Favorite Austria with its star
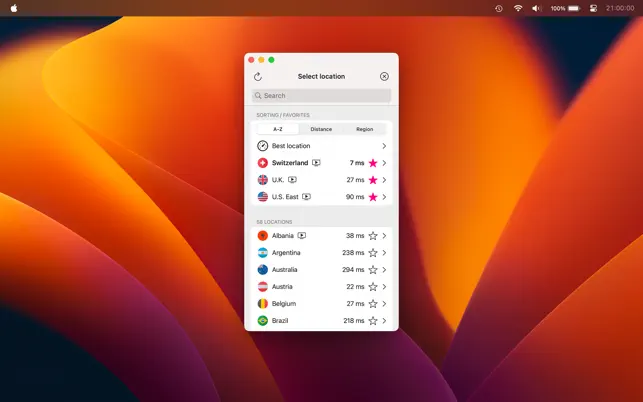Viewport: 643px width, 402px height. click(373, 286)
